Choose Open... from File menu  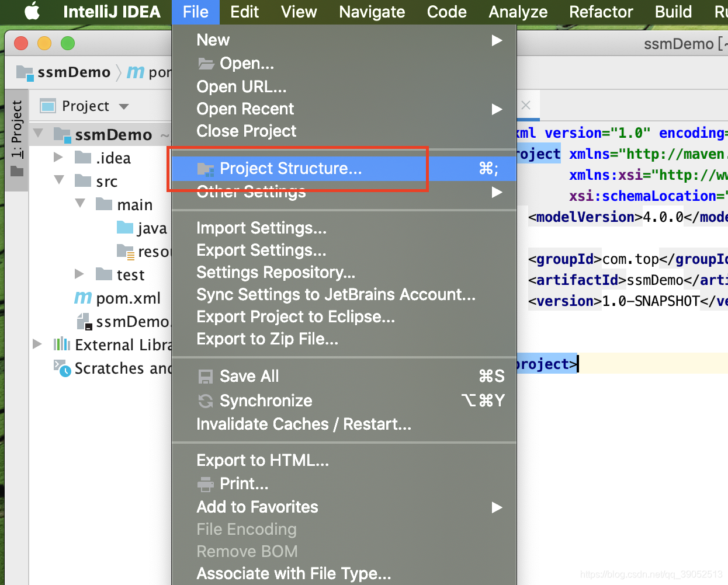pyautogui.click(x=344, y=63)
